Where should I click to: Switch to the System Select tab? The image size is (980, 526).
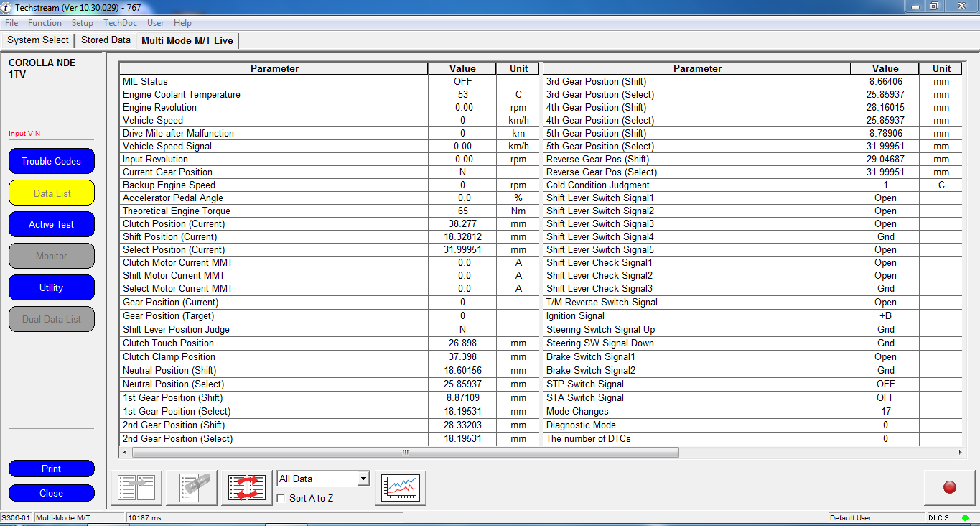(x=38, y=40)
